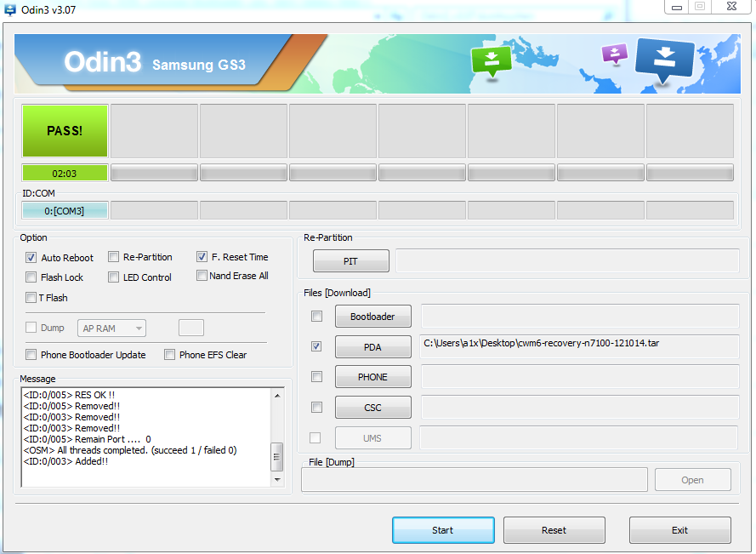Click the Bootloader file path field
The image size is (756, 554).
[x=580, y=316]
